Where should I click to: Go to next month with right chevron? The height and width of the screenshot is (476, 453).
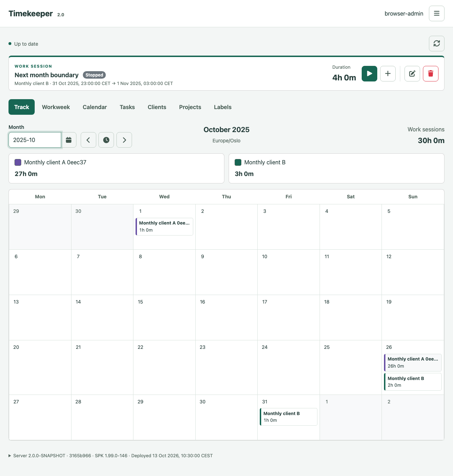click(x=124, y=140)
